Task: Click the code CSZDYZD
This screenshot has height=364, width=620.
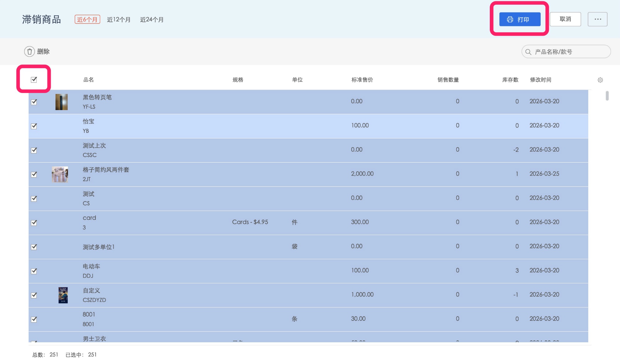Action: pyautogui.click(x=94, y=300)
